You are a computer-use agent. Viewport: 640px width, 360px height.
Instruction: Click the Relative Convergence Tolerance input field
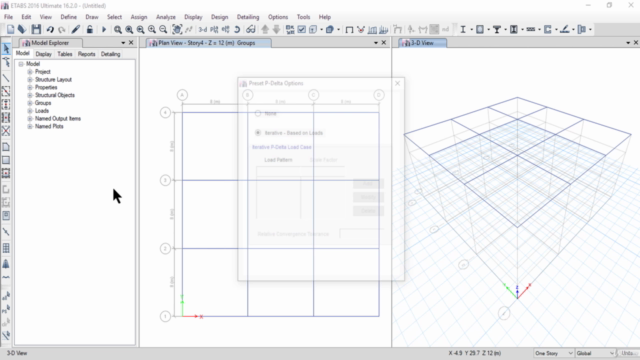(x=362, y=234)
